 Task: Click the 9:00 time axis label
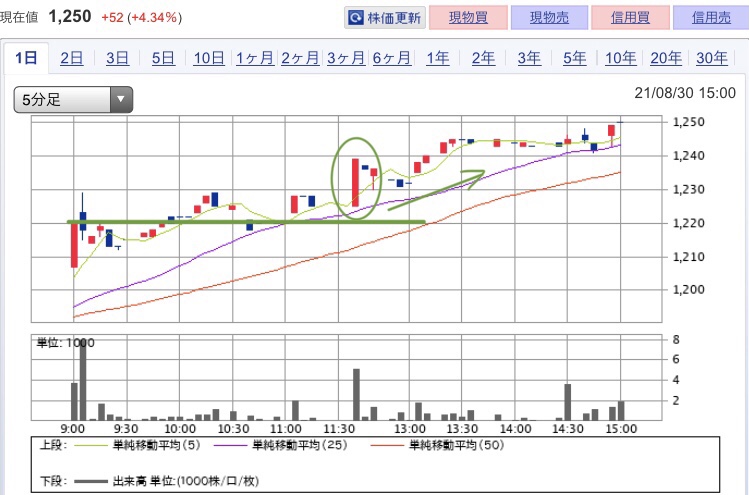73,429
